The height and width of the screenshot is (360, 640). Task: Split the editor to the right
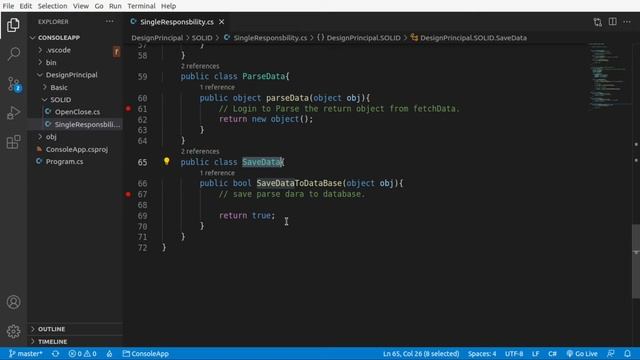[x=612, y=22]
